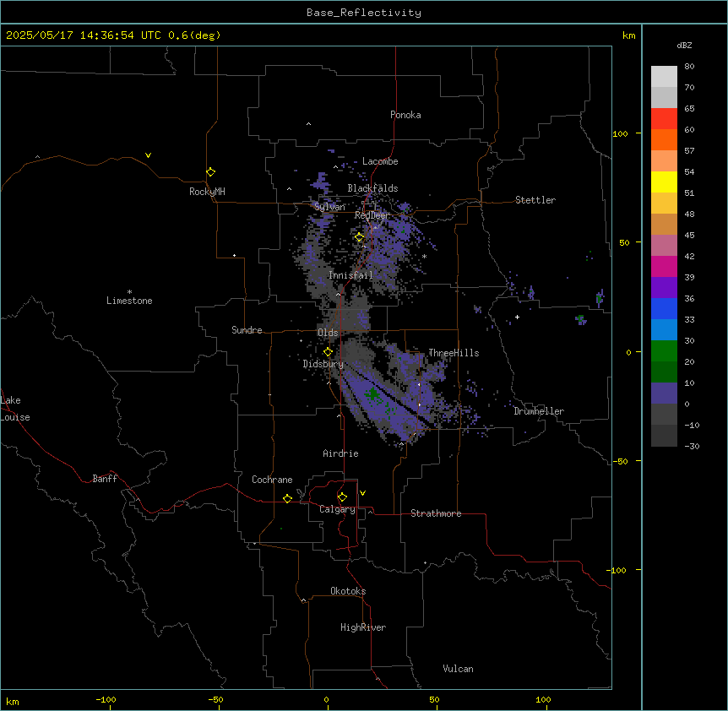Screen dimensions: 728x711
Task: Select the asterisk marker above Limestone
Action: point(129,292)
